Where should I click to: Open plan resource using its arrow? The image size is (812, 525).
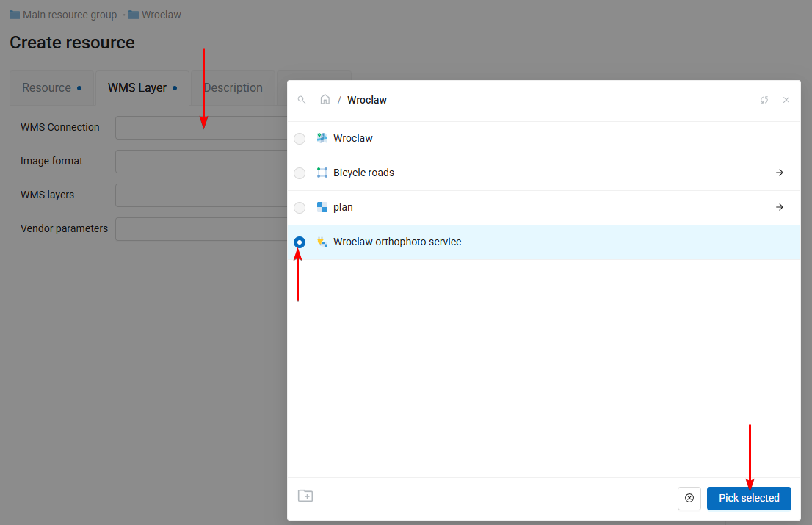[x=780, y=207]
